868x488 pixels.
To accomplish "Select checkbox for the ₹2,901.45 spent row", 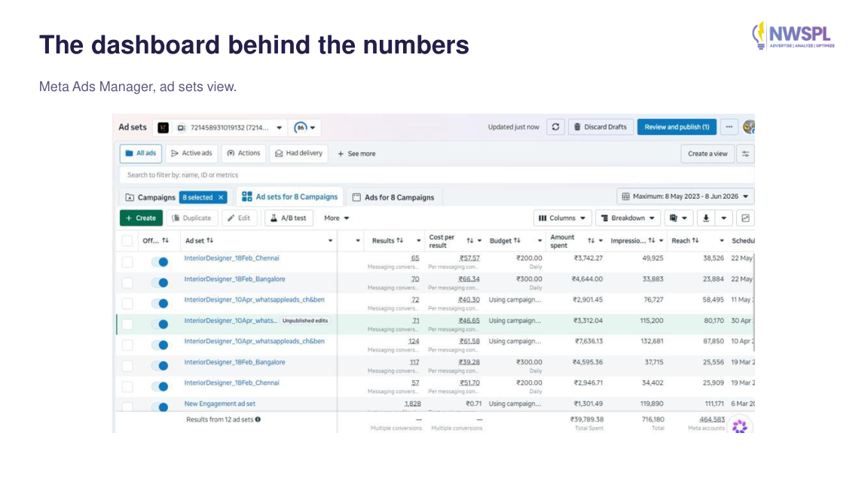I will coord(127,303).
